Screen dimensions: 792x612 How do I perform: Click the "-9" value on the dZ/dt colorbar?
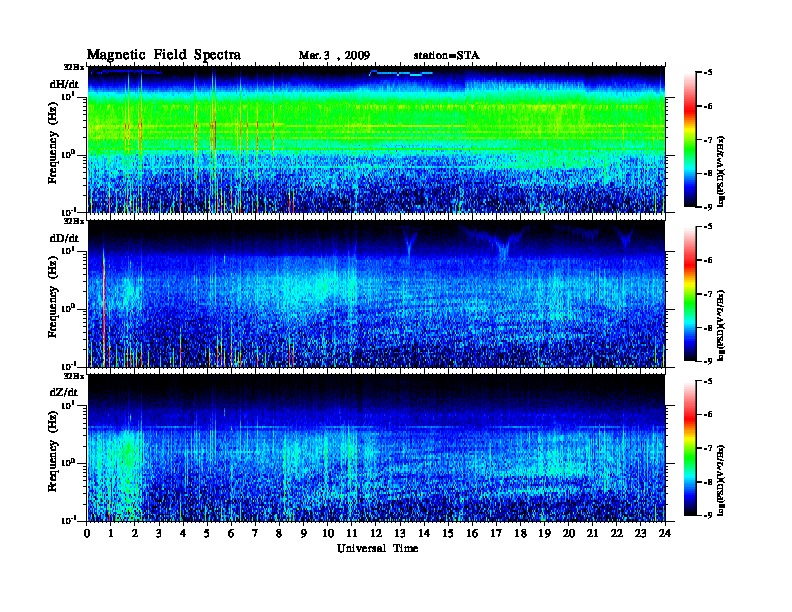(x=708, y=515)
